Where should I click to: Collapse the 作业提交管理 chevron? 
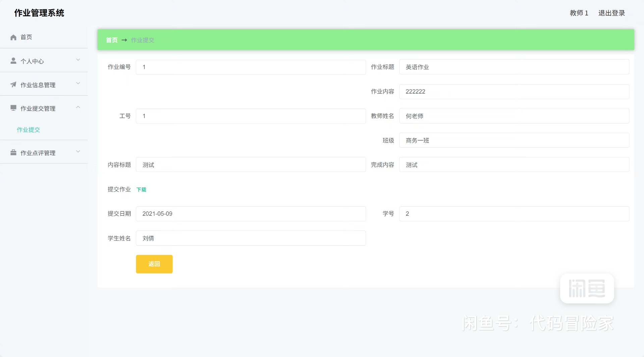[78, 107]
